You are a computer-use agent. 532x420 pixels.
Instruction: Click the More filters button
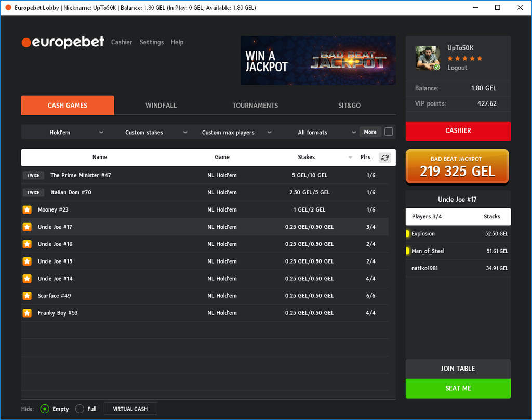pyautogui.click(x=370, y=132)
